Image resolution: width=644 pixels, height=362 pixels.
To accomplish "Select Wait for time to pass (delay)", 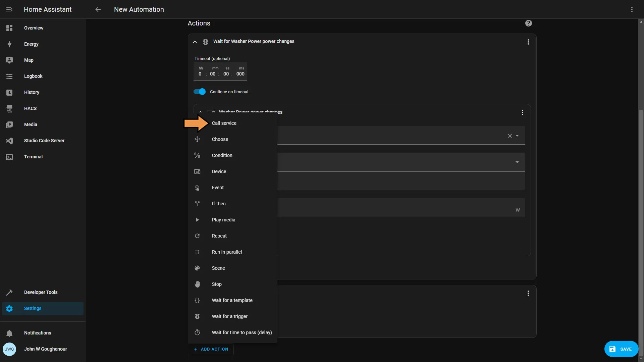I will point(233,332).
